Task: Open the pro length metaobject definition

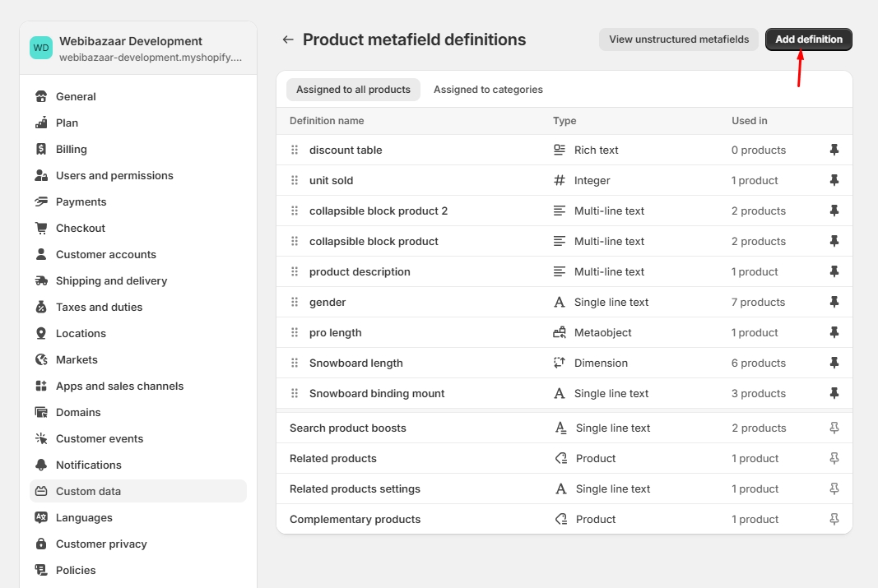Action: 336,333
